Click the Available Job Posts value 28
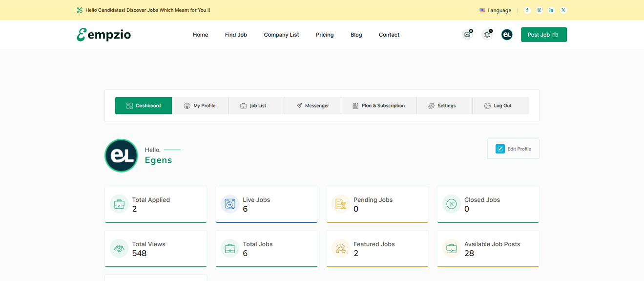 click(x=469, y=254)
